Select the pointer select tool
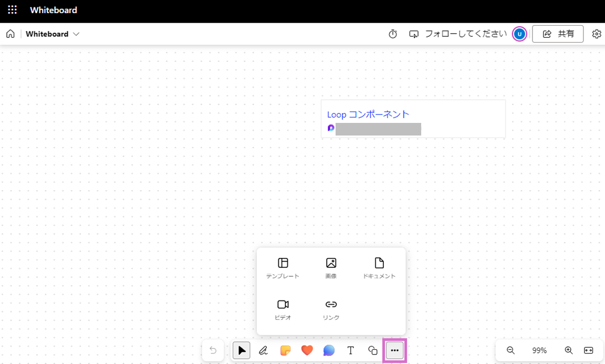The image size is (605, 364). [x=242, y=350]
